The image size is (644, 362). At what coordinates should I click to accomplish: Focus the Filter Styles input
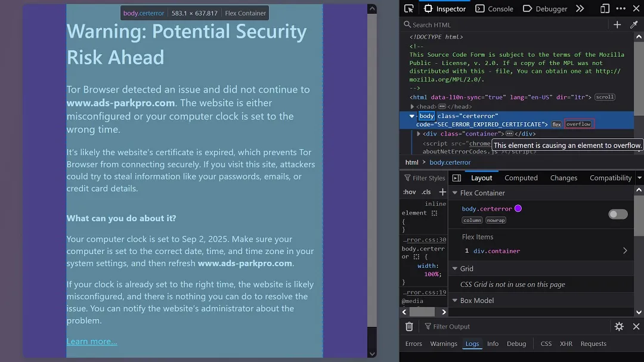pyautogui.click(x=425, y=178)
